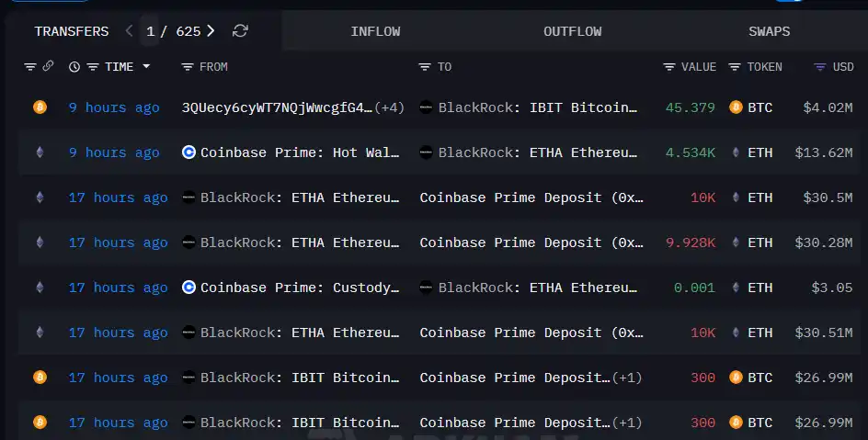This screenshot has width=868, height=440.
Task: Open Coinbase Prime Deposit in $30.51M row
Action: (x=531, y=333)
